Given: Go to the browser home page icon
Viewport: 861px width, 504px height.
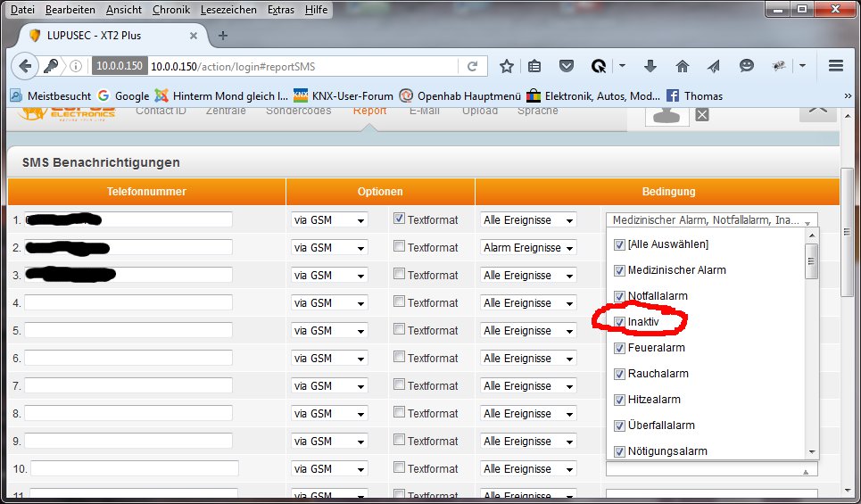Looking at the screenshot, I should pyautogui.click(x=683, y=66).
